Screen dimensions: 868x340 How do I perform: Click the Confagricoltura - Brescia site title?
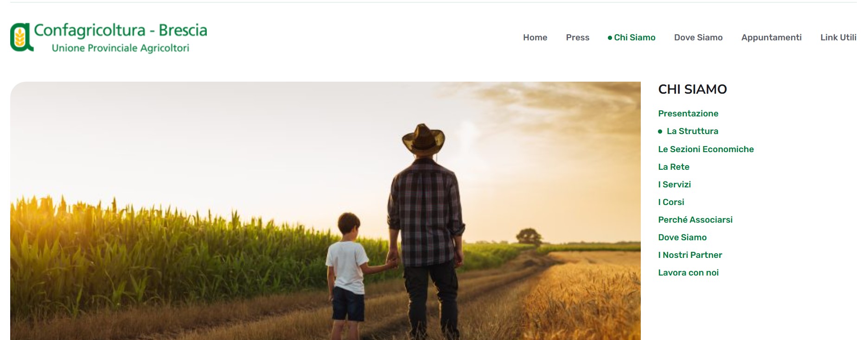coord(121,30)
